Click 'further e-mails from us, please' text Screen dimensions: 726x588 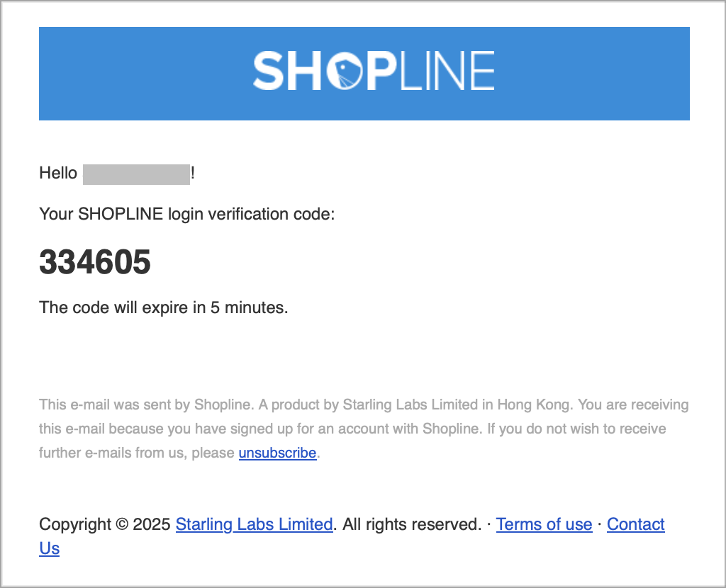point(137,453)
